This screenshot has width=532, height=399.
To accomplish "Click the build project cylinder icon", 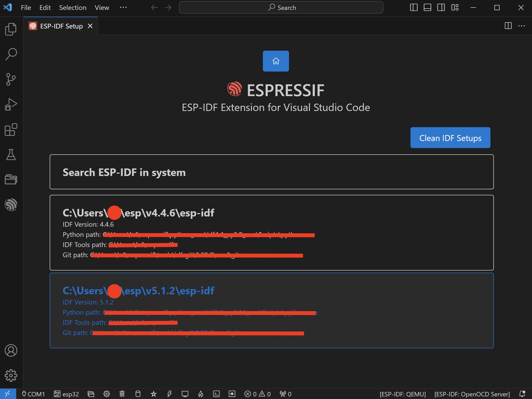I will coord(138,394).
